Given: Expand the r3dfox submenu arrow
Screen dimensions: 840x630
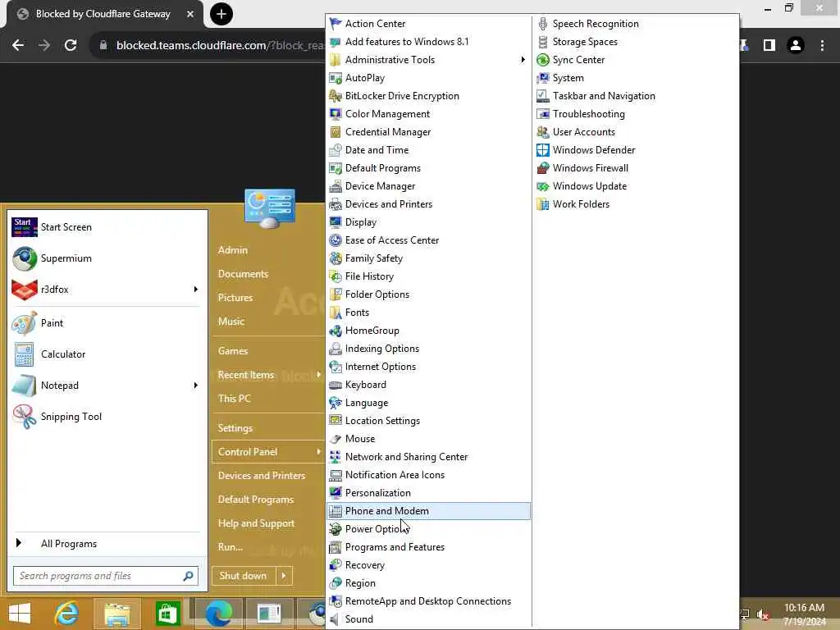Looking at the screenshot, I should pyautogui.click(x=196, y=290).
